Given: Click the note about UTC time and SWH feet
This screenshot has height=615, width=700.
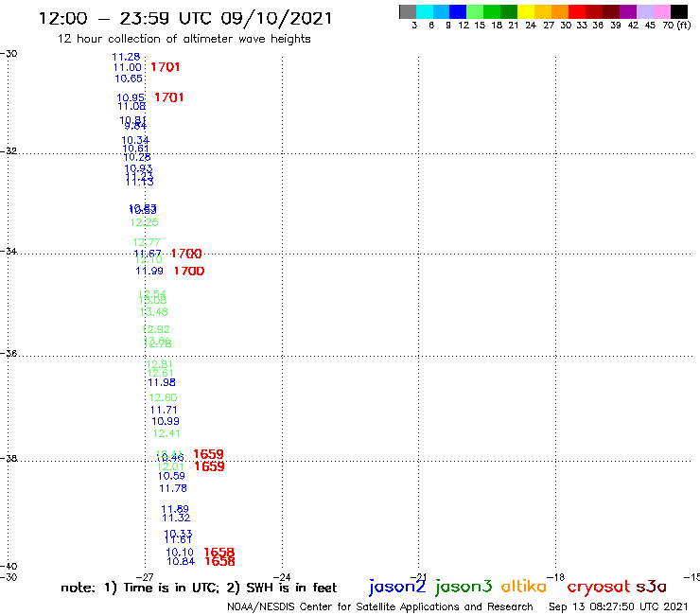Looking at the screenshot, I should (199, 588).
